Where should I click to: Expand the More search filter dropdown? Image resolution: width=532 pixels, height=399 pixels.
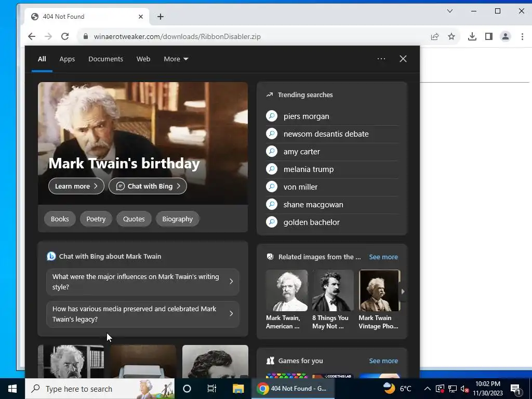pyautogui.click(x=176, y=59)
